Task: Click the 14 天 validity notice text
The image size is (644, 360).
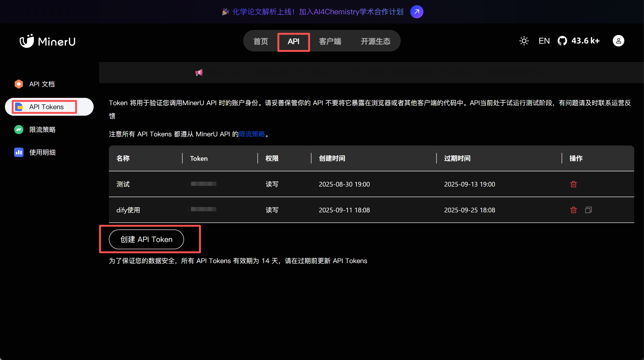Action: point(238,261)
